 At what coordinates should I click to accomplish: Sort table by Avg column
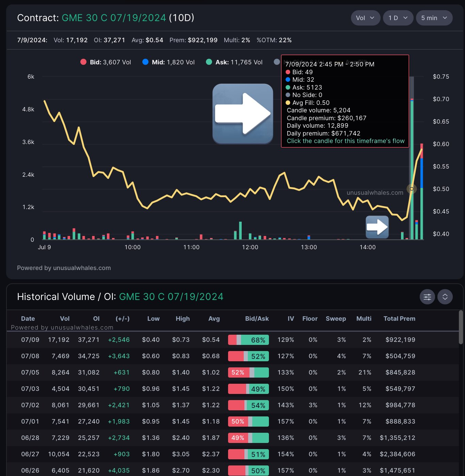pos(214,319)
